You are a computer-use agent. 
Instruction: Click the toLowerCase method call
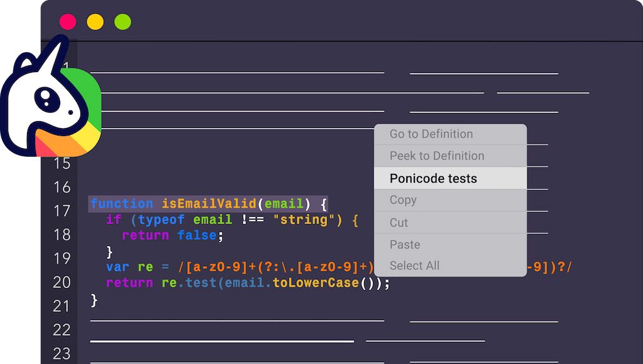pyautogui.click(x=316, y=283)
